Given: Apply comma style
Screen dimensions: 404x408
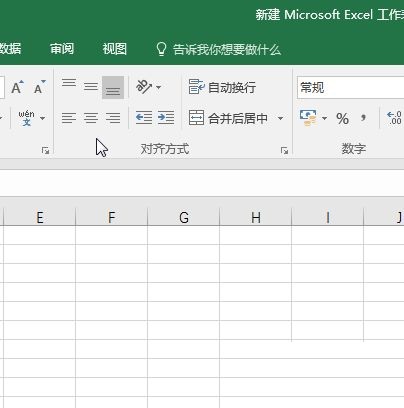Looking at the screenshot, I should [363, 118].
